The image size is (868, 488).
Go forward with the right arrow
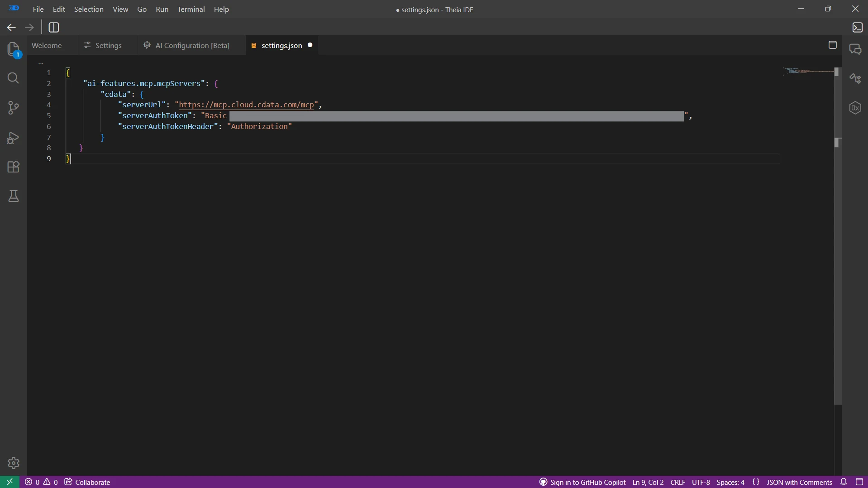[x=29, y=28]
